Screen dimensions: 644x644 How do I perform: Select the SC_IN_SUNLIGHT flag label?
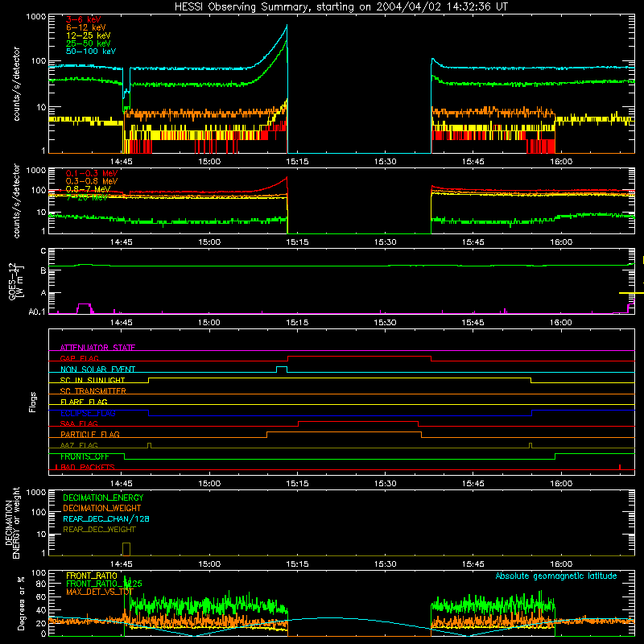click(93, 380)
